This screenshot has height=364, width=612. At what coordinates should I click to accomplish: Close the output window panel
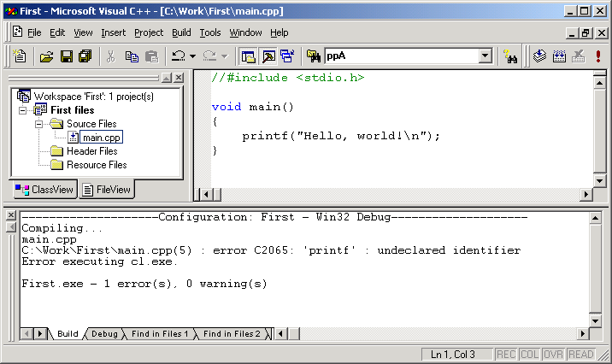11,215
